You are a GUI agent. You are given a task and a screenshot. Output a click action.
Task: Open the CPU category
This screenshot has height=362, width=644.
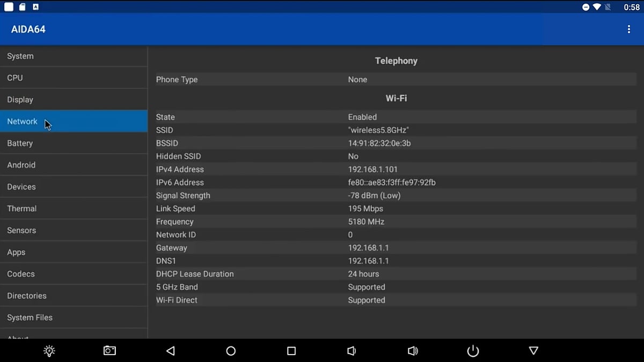click(74, 78)
